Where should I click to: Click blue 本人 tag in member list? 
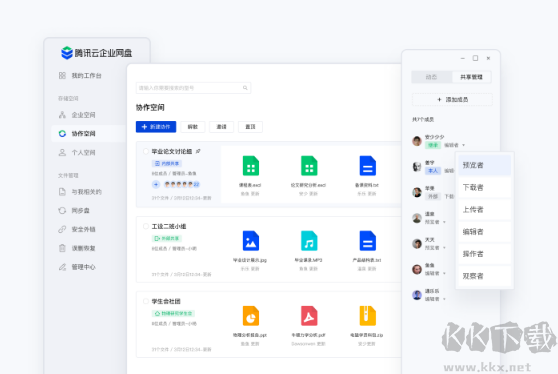coord(433,171)
